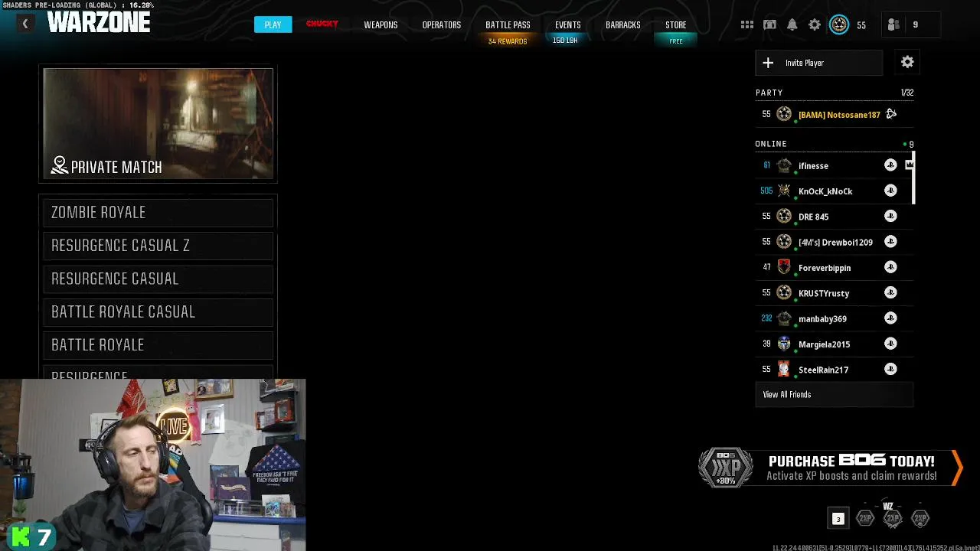The height and width of the screenshot is (551, 980).
Task: Click the PlayStation icon in Foreverbippin's row
Action: pyautogui.click(x=890, y=267)
